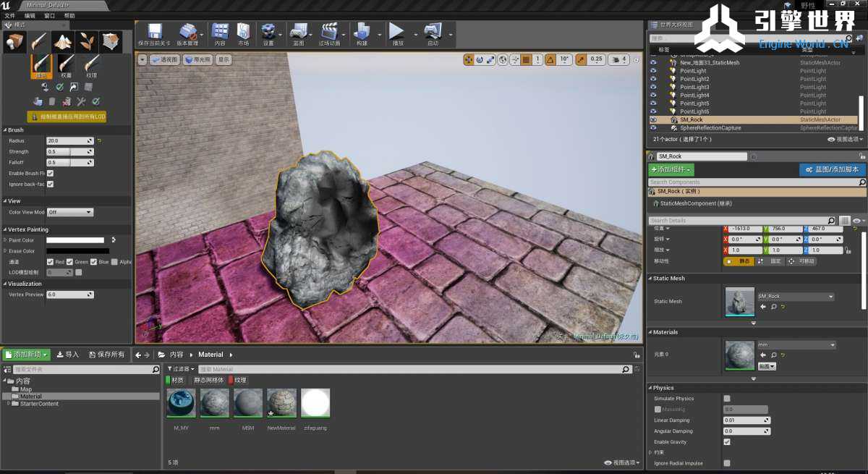This screenshot has width=868, height=474.
Task: Open 过场动画 cinematics
Action: [330, 35]
